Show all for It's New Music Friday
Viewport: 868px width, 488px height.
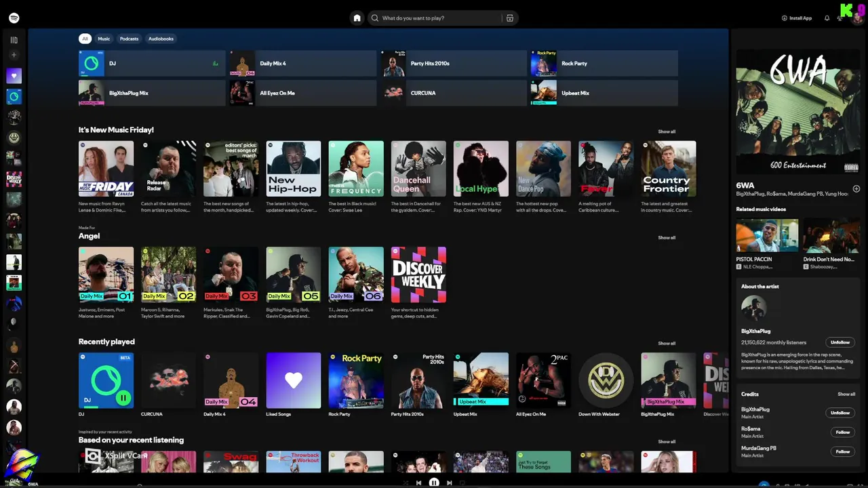pyautogui.click(x=667, y=131)
